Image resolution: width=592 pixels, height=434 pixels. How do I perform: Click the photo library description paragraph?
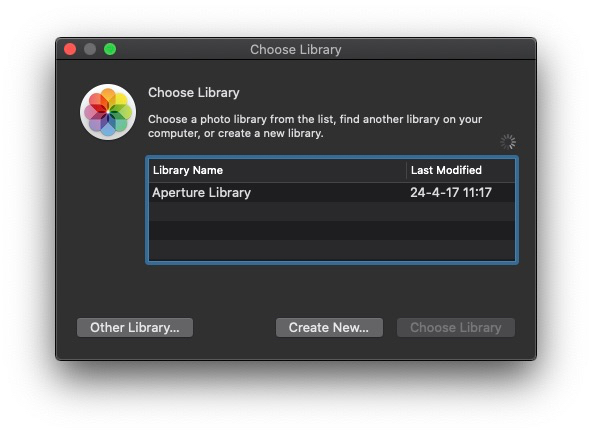(x=315, y=126)
